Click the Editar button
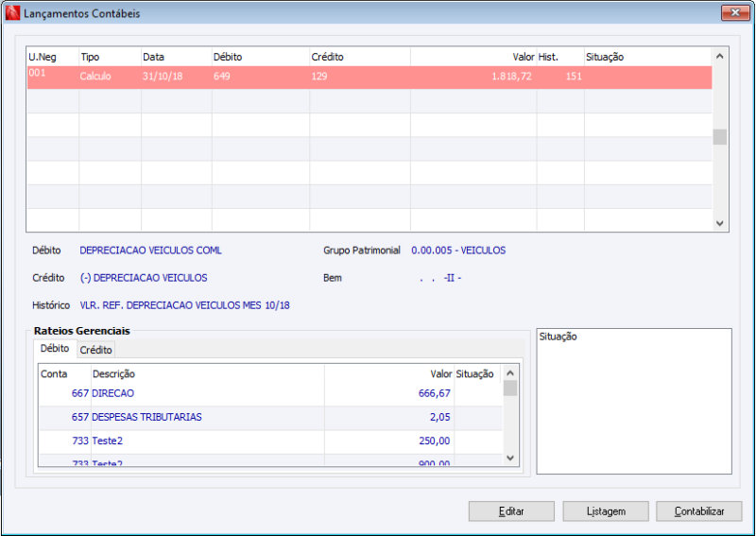 (x=511, y=511)
